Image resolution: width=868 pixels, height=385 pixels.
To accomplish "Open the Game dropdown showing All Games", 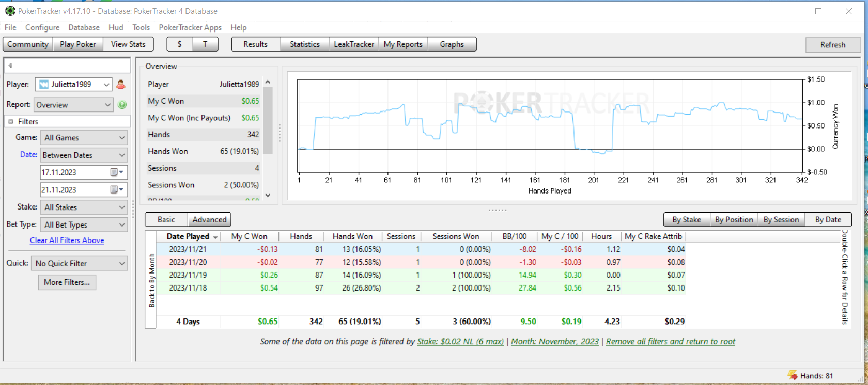I will 84,138.
